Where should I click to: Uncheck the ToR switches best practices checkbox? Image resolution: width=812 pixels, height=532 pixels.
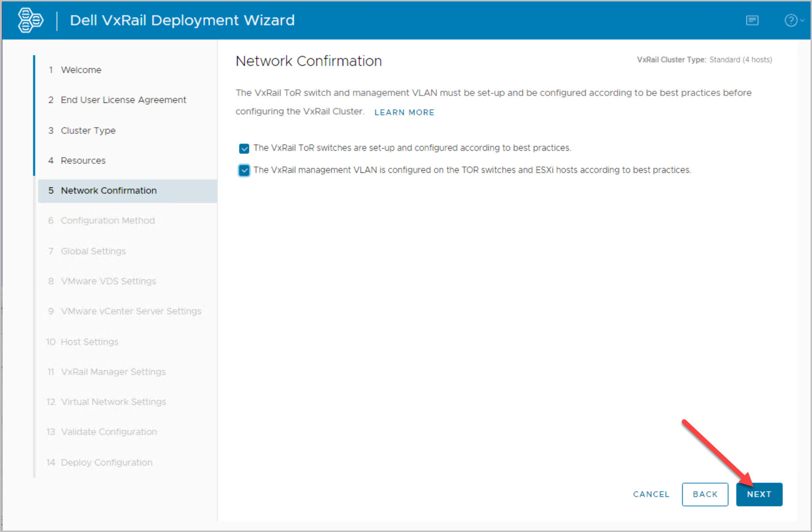tap(244, 148)
